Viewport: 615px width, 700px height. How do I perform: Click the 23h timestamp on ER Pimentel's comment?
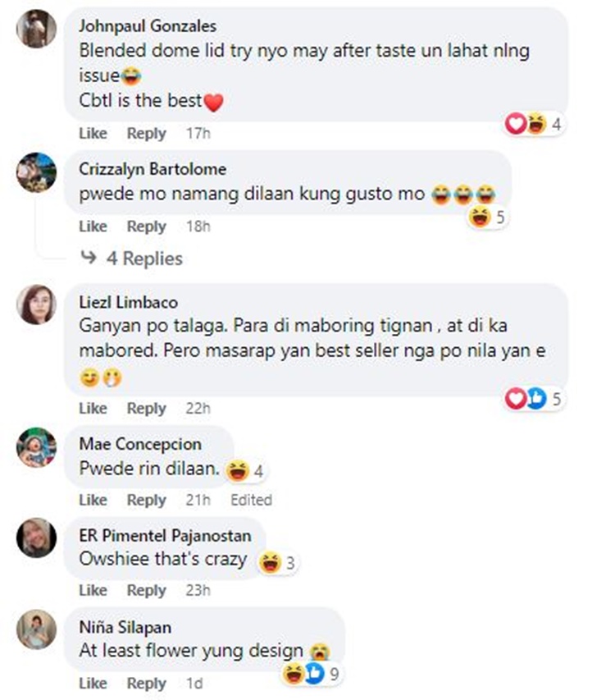[198, 590]
